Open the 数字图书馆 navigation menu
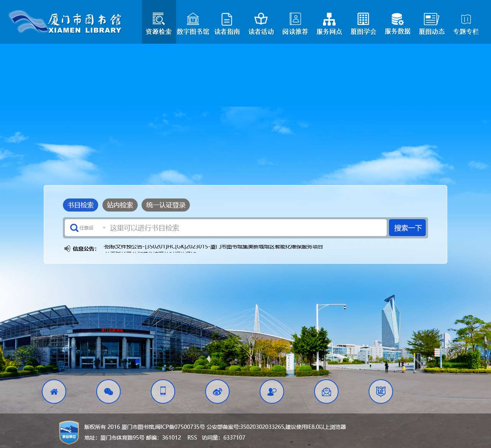 [x=193, y=22]
